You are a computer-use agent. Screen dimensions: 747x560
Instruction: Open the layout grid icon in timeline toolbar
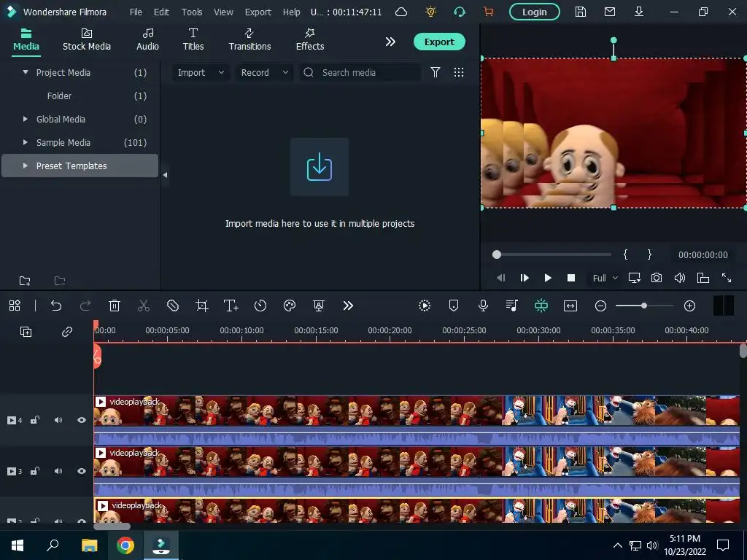tap(15, 306)
